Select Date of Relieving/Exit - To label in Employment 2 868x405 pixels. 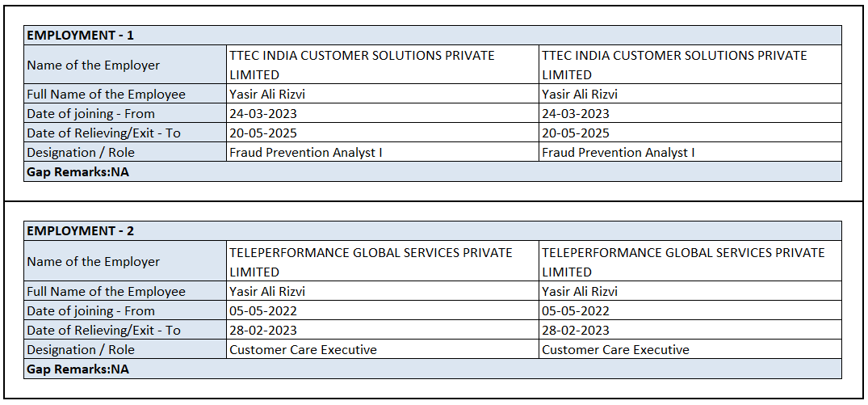pyautogui.click(x=103, y=331)
